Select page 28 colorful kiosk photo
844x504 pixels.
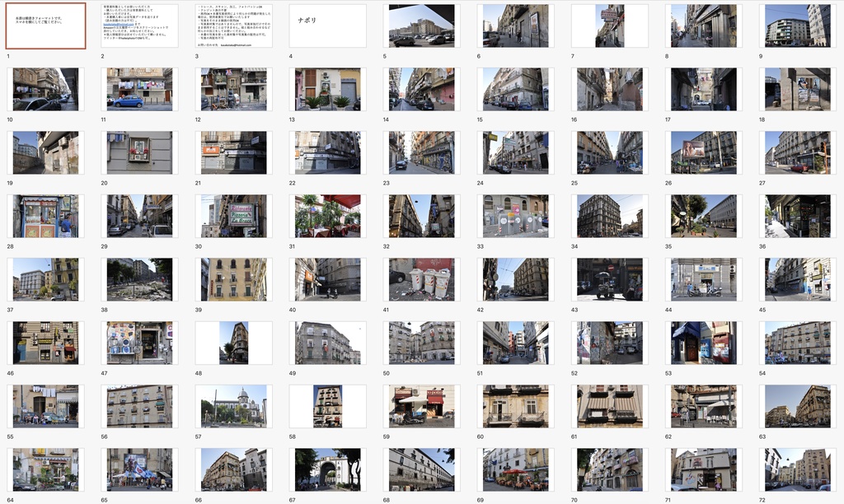point(46,217)
